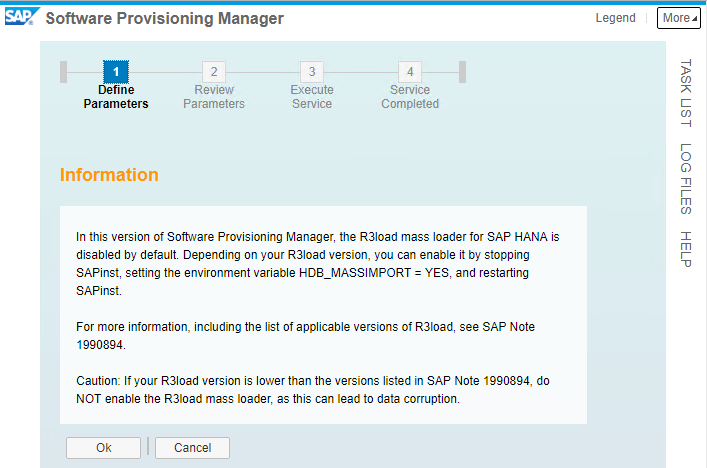
Task: Click the Software Provisioning Manager title
Action: pos(165,18)
